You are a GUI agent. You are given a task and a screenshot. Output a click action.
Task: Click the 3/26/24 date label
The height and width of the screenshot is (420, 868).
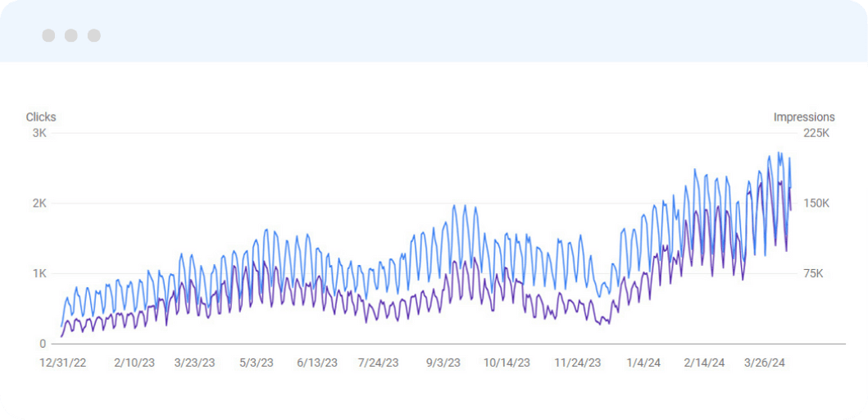(x=763, y=363)
